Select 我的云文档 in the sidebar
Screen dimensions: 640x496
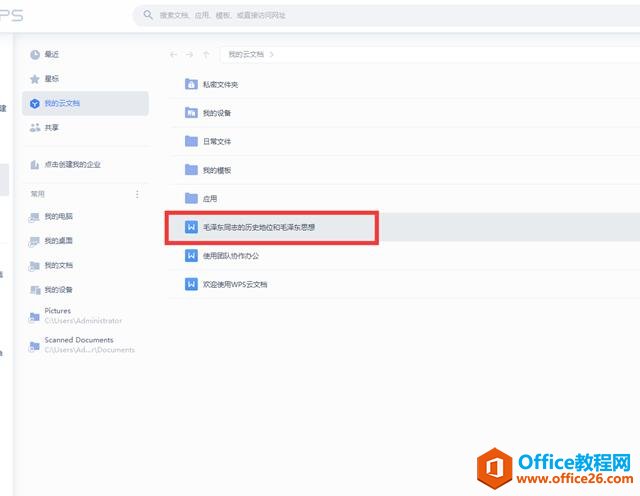pyautogui.click(x=85, y=103)
